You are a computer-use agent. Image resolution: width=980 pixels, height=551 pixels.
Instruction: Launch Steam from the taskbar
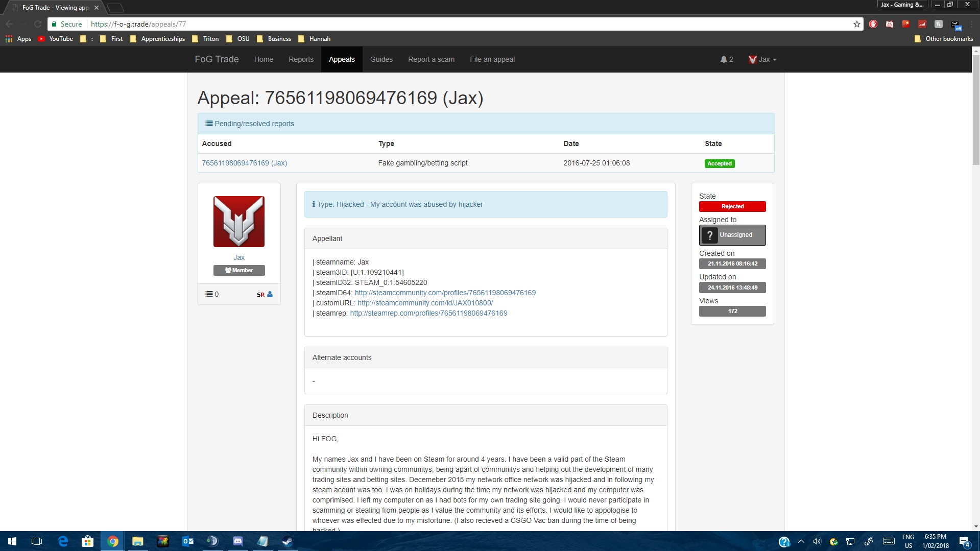pos(288,541)
